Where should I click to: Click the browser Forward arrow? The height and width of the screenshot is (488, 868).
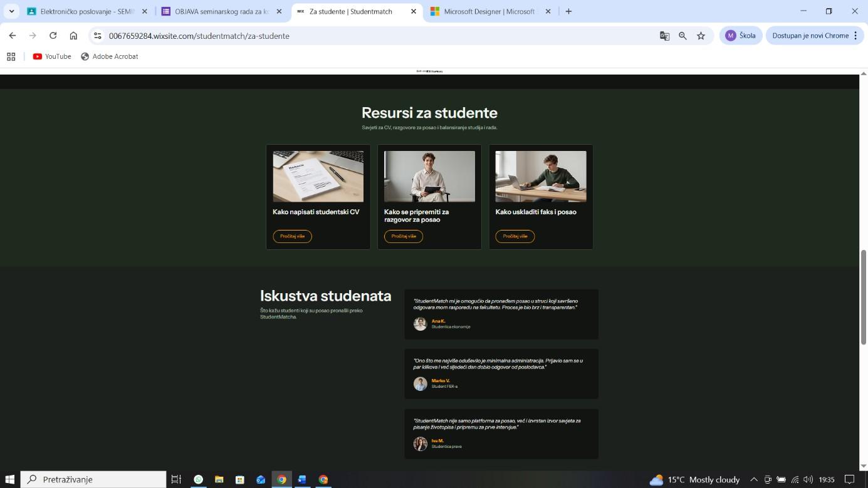(x=33, y=36)
